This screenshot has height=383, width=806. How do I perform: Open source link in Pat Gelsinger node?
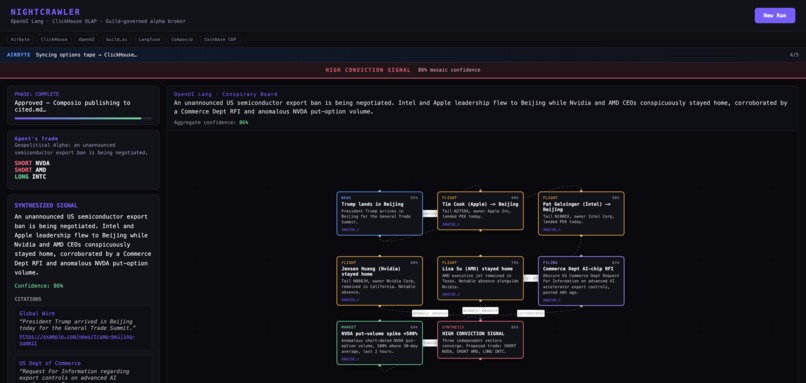(552, 229)
